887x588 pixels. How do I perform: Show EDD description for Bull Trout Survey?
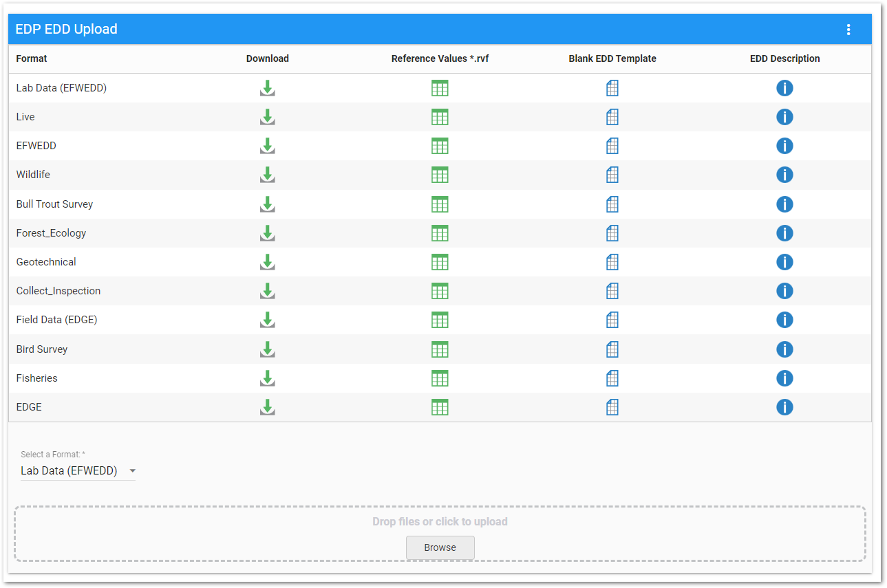pos(784,204)
